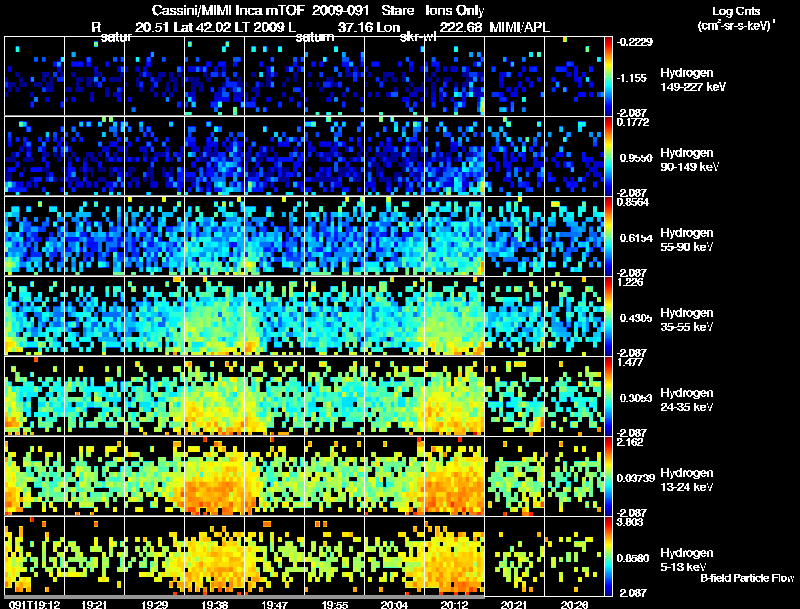Viewport: 800px width, 609px height.
Task: Click the 0.1772 color scale maximum
Action: pyautogui.click(x=633, y=122)
